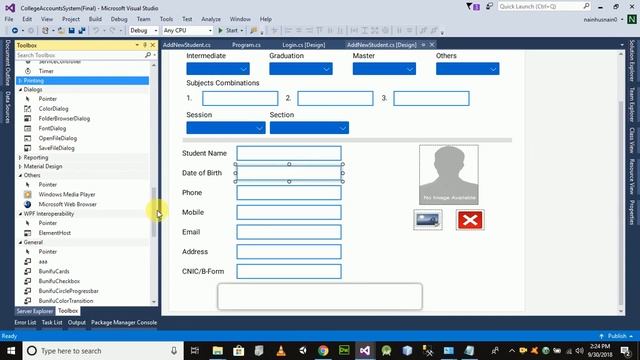640x360 pixels.
Task: Click the notifications flag icon in title bar
Action: click(x=473, y=7)
